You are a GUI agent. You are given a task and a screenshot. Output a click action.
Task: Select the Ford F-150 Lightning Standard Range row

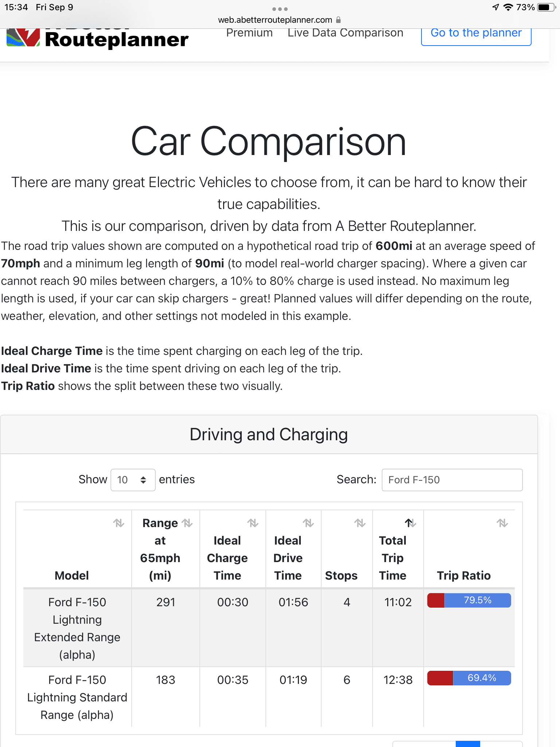(77, 697)
